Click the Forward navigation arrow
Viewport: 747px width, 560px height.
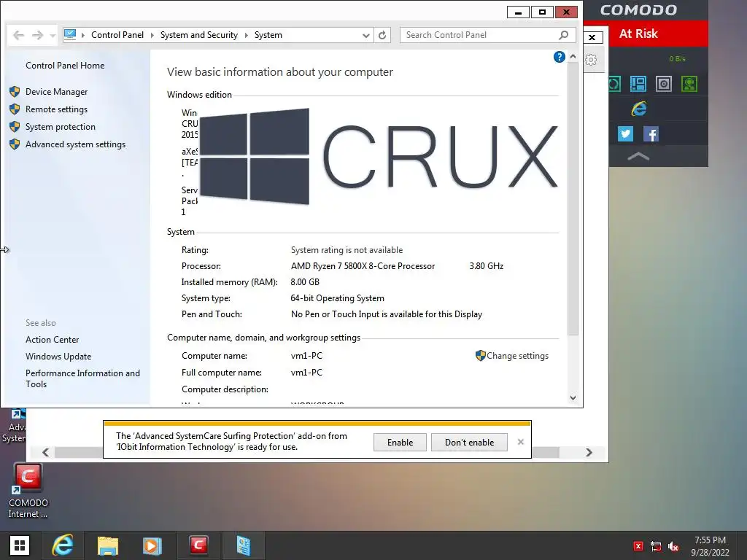tap(38, 35)
